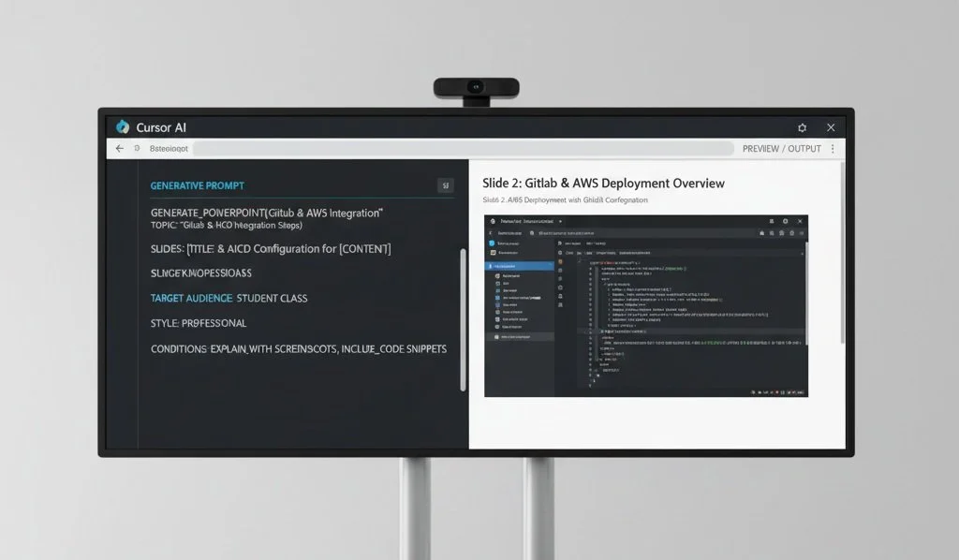Click the small page icon beside back arrow
Screen dimensions: 959x560
137,148
